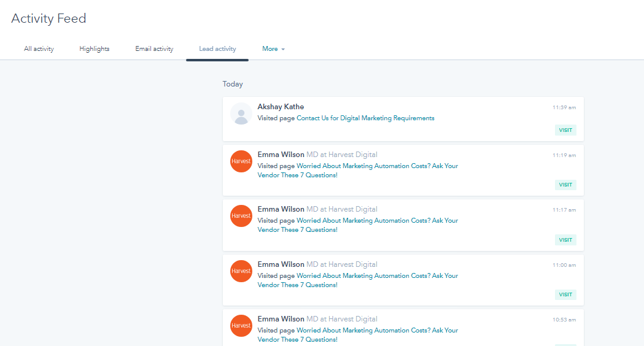644x346 pixels.
Task: Click Harvest logo on the 10:53 am entry
Action: pos(241,326)
